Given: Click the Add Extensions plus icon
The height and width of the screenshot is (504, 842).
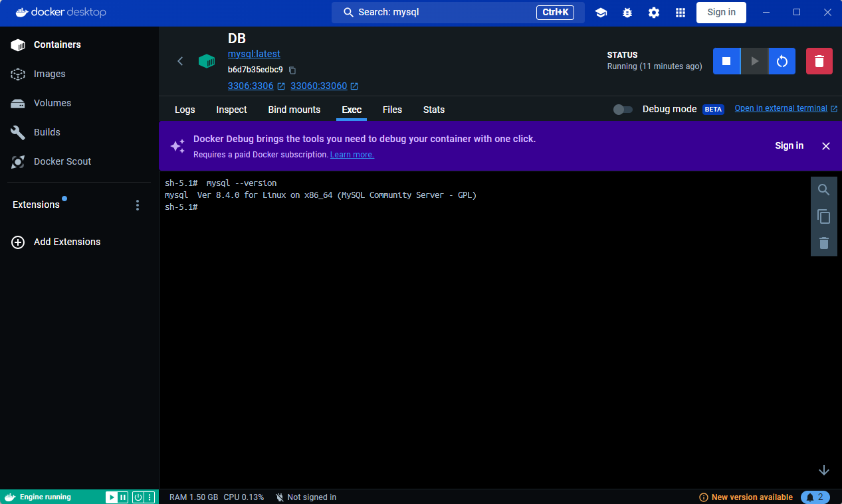Looking at the screenshot, I should (18, 242).
